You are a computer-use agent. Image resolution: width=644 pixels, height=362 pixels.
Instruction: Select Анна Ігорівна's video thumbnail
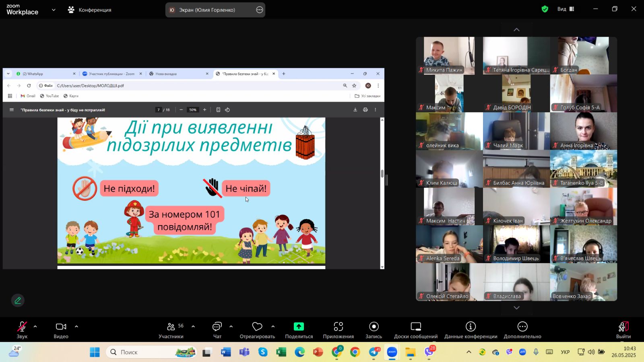click(583, 131)
